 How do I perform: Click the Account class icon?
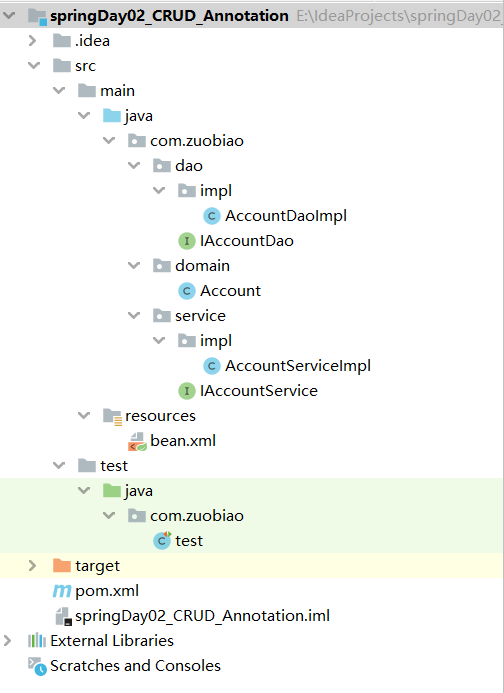(187, 291)
